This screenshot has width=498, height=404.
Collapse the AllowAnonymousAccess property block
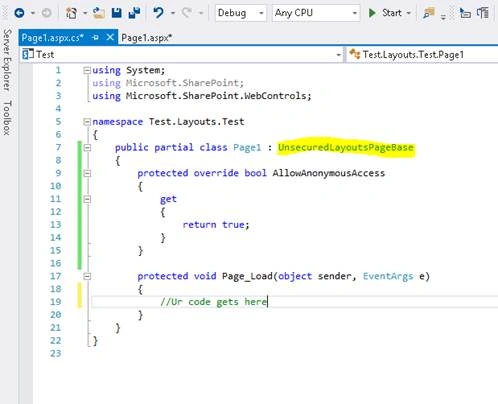pos(87,173)
